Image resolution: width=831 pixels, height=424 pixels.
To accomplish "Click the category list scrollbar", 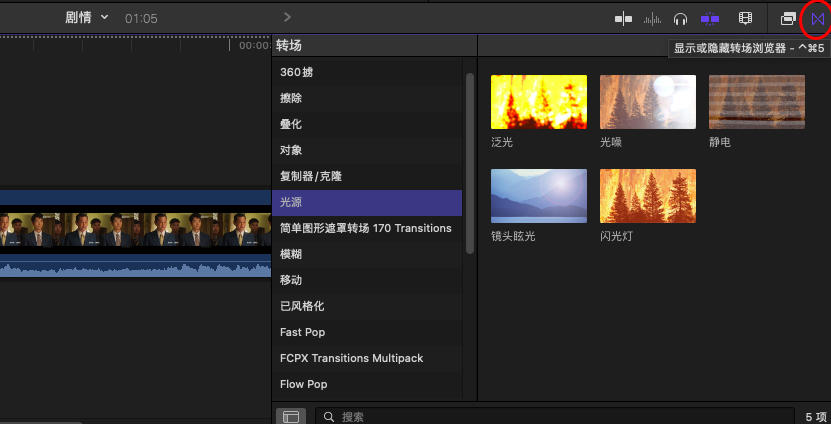I will [x=470, y=164].
